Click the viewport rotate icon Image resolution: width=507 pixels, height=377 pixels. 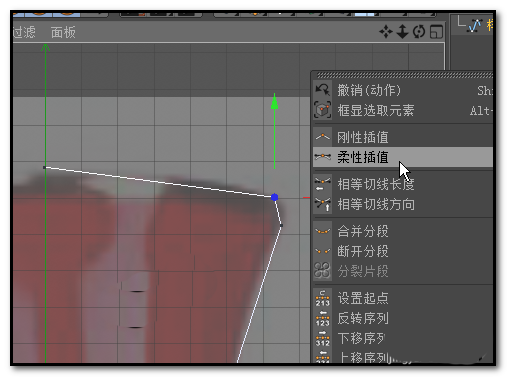tap(419, 32)
